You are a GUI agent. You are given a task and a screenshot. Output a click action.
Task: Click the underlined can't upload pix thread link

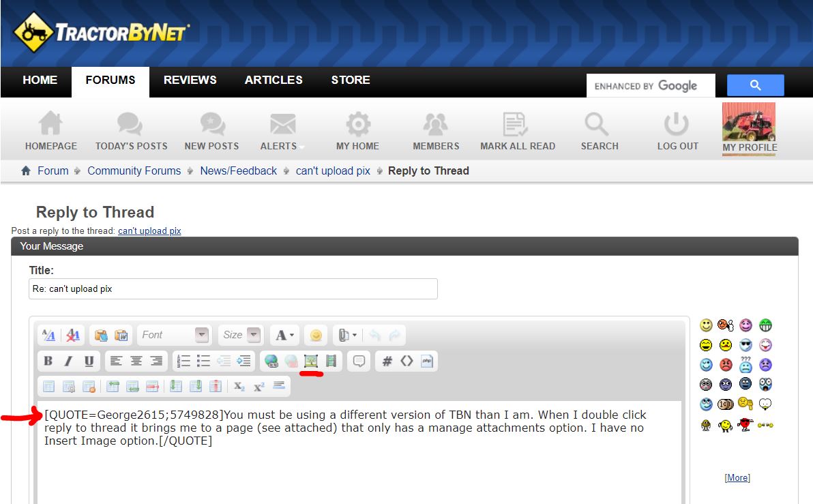149,231
